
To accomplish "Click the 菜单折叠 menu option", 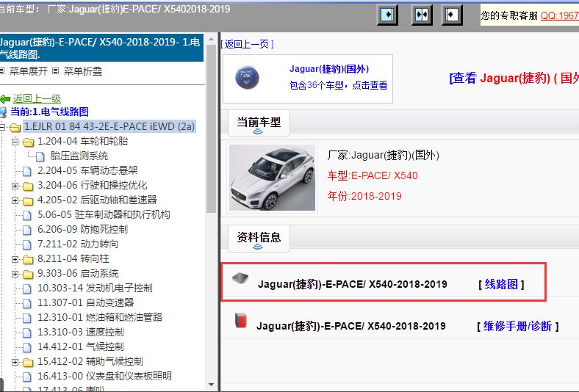I will coord(83,71).
